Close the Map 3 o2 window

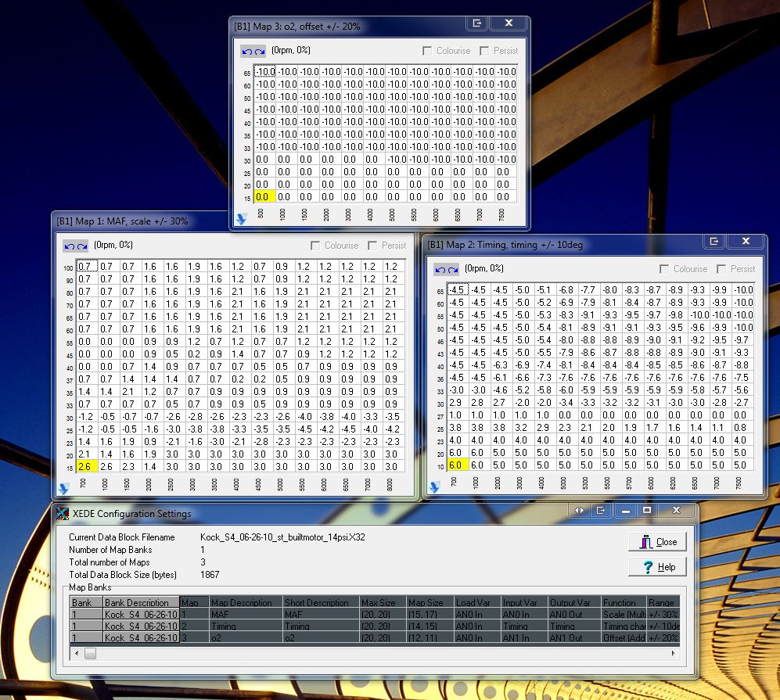tap(509, 23)
